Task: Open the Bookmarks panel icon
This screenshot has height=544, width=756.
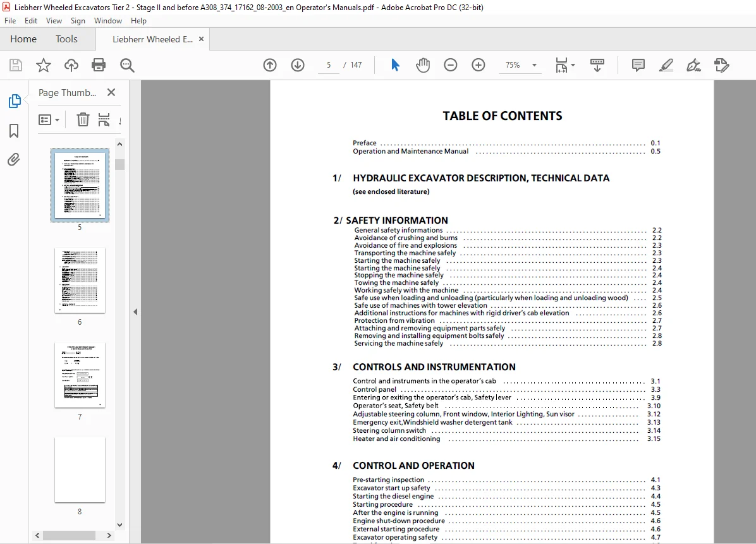Action: [14, 131]
